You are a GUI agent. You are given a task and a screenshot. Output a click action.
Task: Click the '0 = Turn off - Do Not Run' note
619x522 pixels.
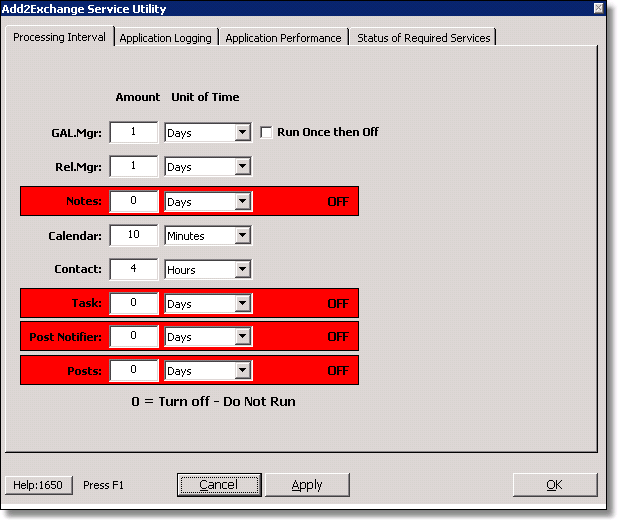click(x=214, y=402)
